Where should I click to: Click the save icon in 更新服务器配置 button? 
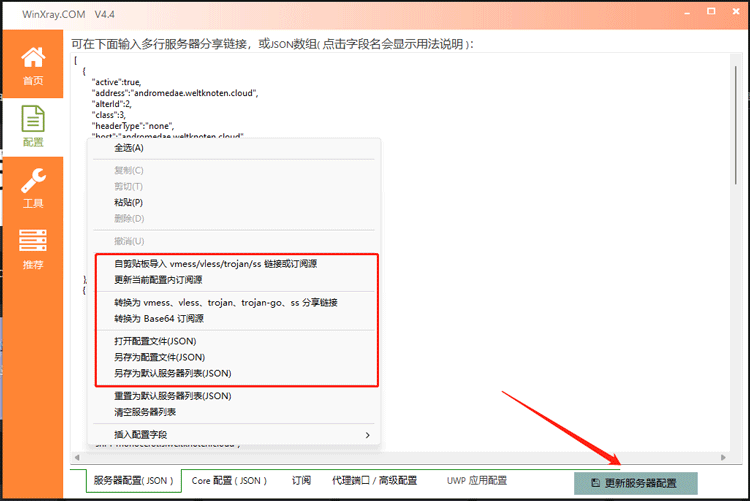[596, 483]
